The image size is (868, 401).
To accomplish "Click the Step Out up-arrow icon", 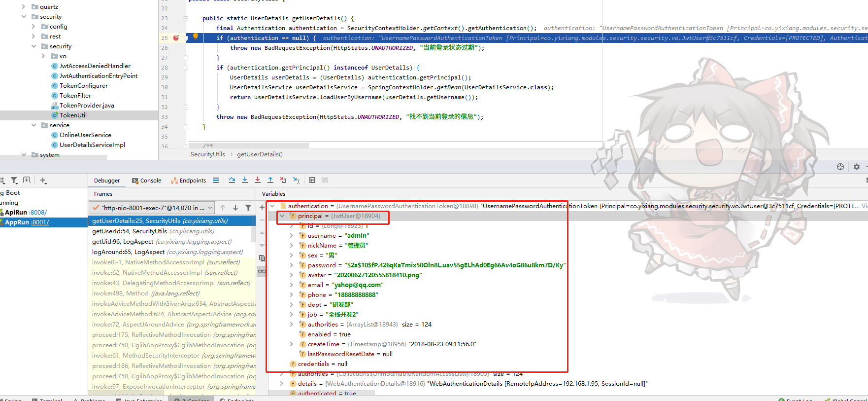I will click(270, 181).
